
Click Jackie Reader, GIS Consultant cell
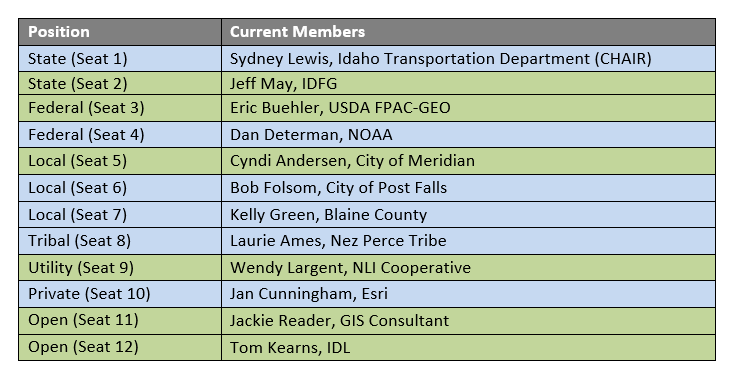468,321
